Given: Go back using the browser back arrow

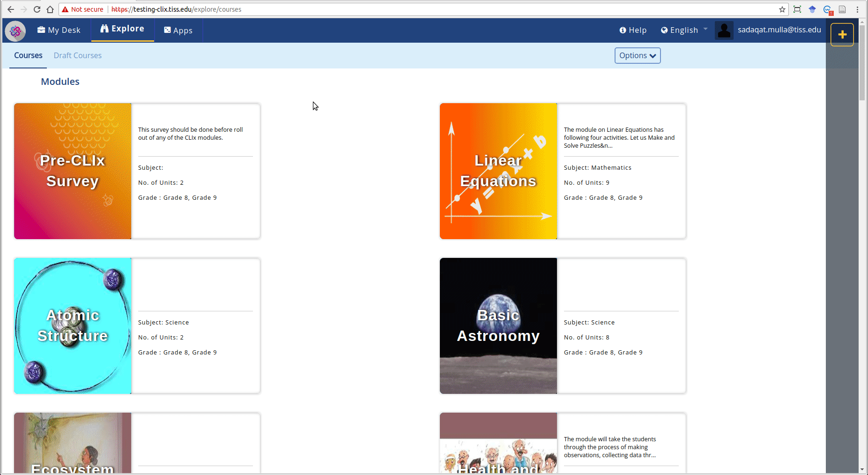Looking at the screenshot, I should click(11, 9).
